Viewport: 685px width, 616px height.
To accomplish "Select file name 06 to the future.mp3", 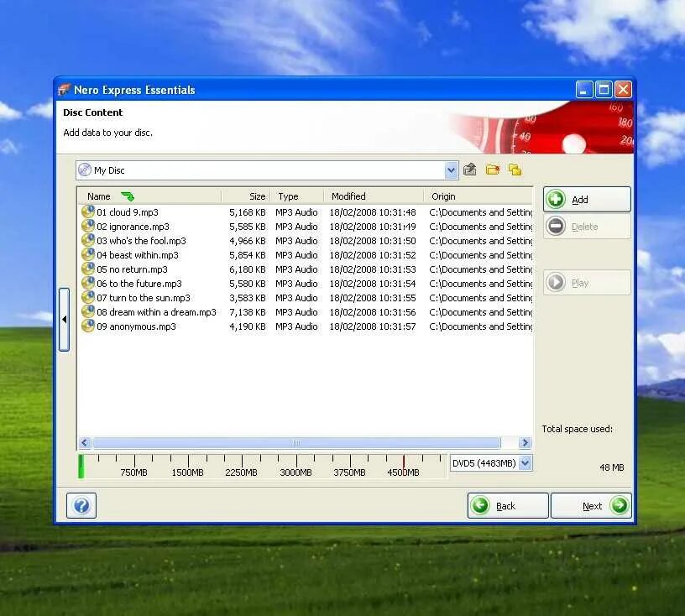I will 139,284.
